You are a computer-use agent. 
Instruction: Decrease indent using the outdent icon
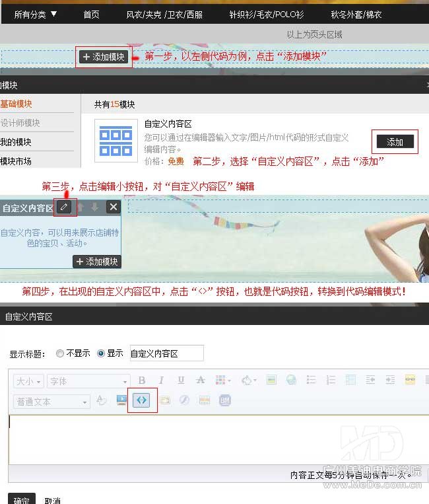click(370, 380)
